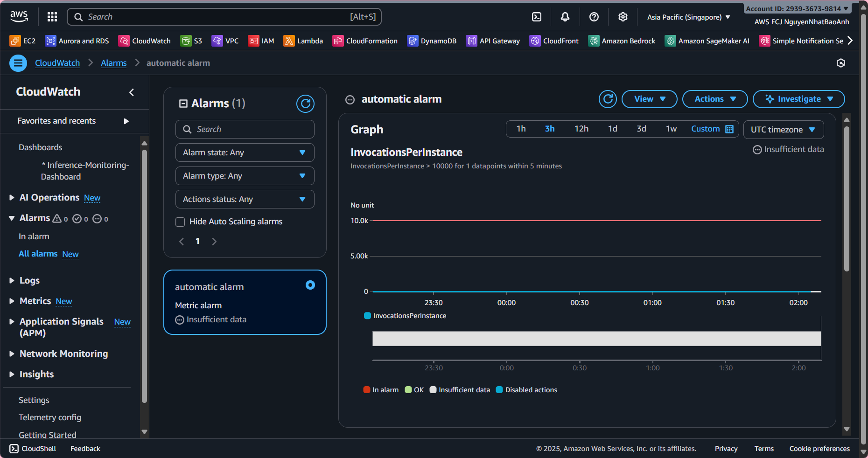868x458 pixels.
Task: Open the CloudShell icon in the top bar
Action: pyautogui.click(x=537, y=17)
